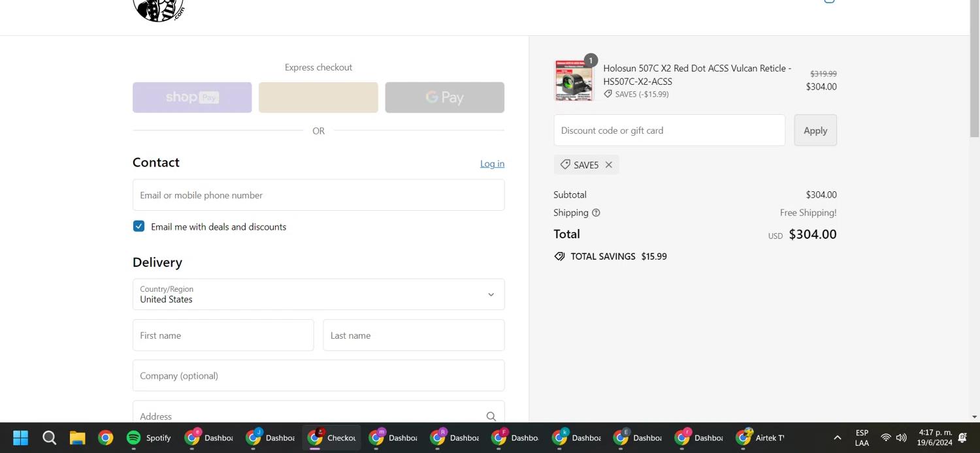Focus the Discount code or gift card field
This screenshot has width=980, height=453.
click(669, 130)
